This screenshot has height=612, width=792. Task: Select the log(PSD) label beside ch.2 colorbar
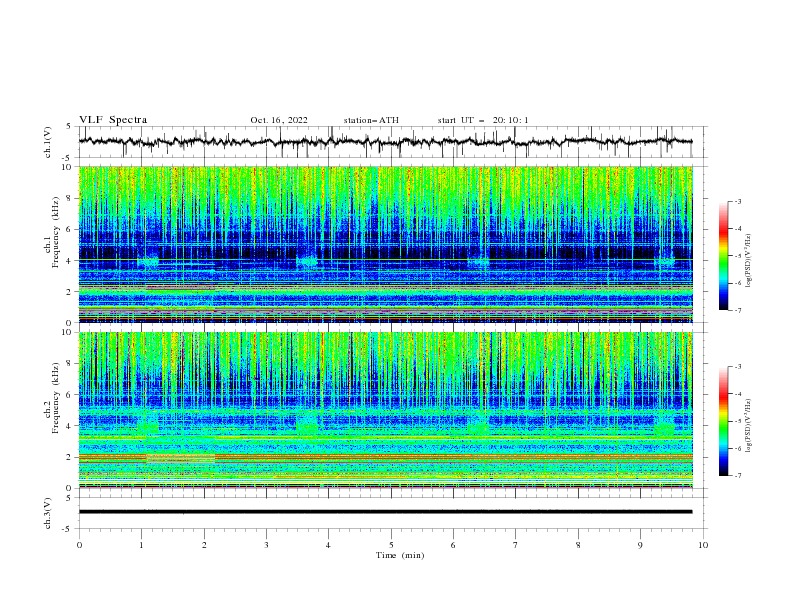click(x=748, y=426)
